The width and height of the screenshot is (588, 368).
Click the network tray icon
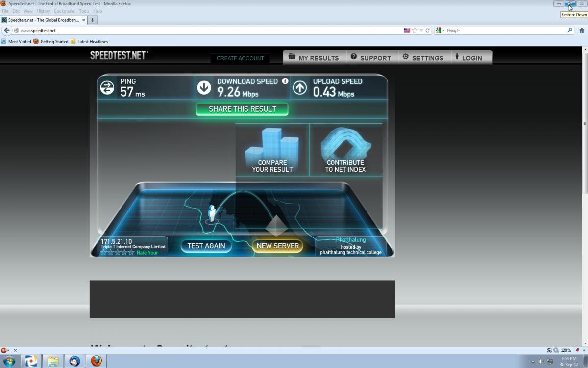[550, 361]
